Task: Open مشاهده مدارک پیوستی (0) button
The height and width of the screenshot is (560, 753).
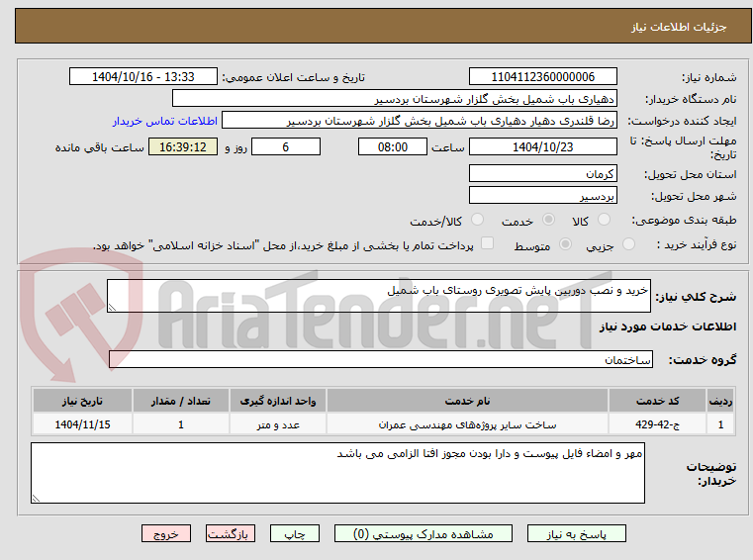Action: 424,533
